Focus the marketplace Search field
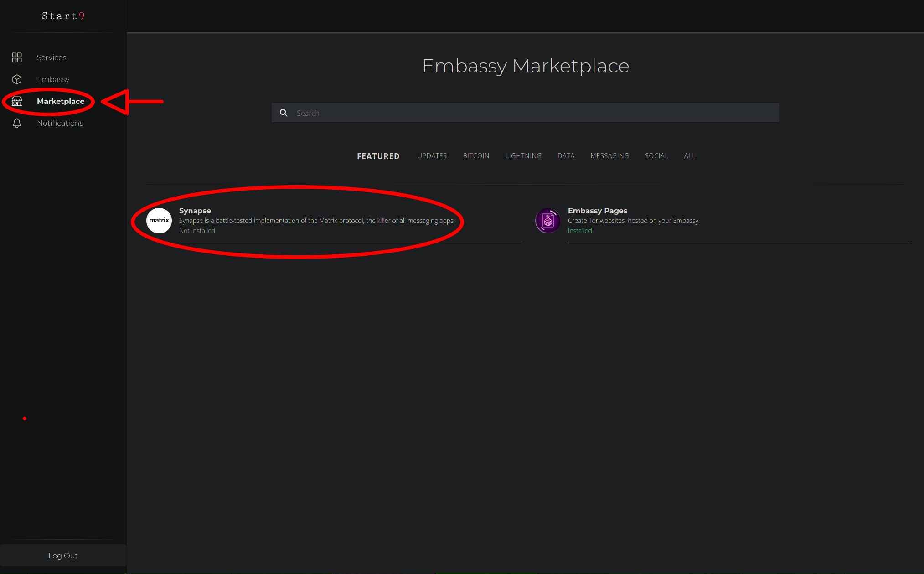This screenshot has width=924, height=574. pyautogui.click(x=533, y=113)
